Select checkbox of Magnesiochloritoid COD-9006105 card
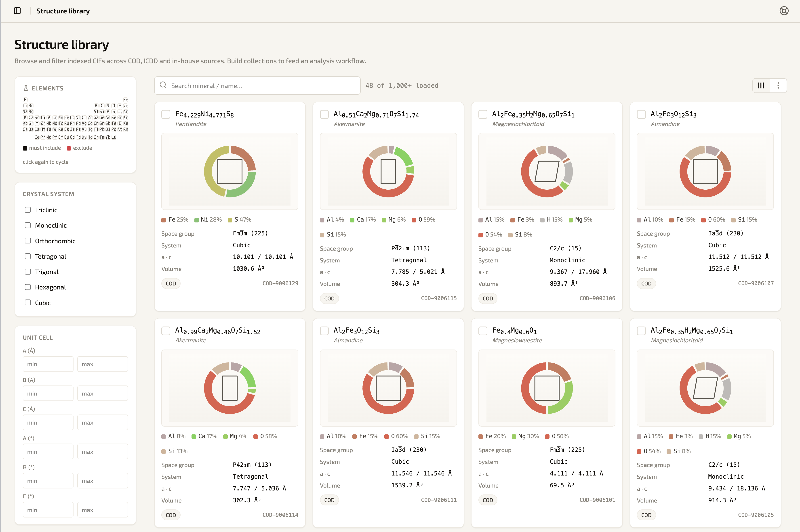Viewport: 800px width, 532px height. tap(641, 331)
